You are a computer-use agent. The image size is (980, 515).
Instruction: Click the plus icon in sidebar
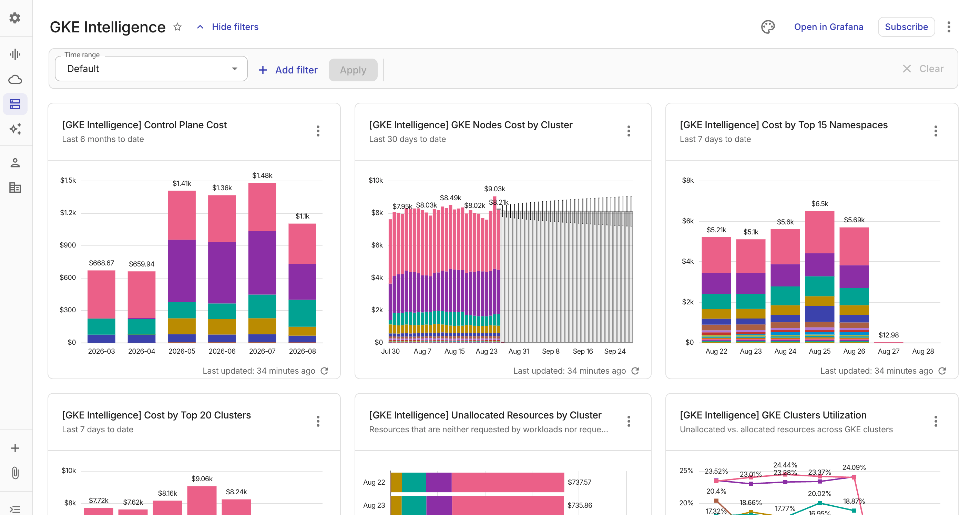point(15,448)
